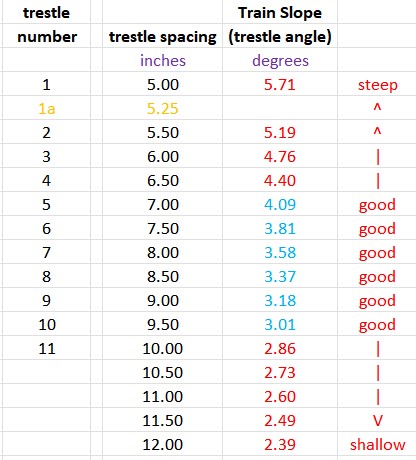Select the 'good' cell beside 4.09
Screen dimensions: 416x460
pos(377,204)
